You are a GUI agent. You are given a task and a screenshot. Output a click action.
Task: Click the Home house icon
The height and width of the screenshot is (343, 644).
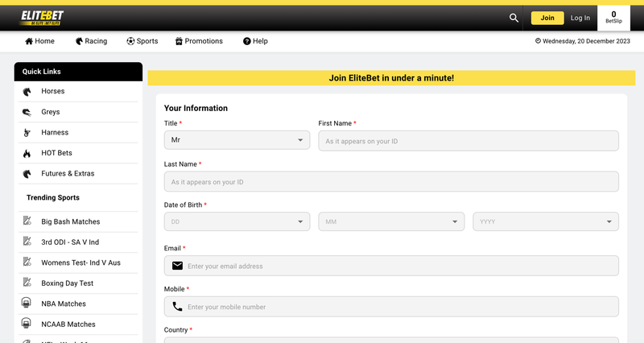click(x=29, y=41)
